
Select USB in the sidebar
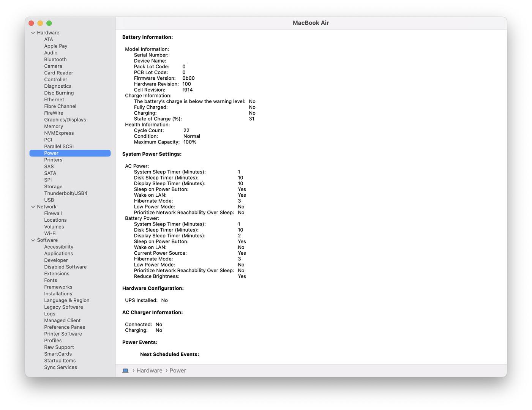[x=49, y=200]
